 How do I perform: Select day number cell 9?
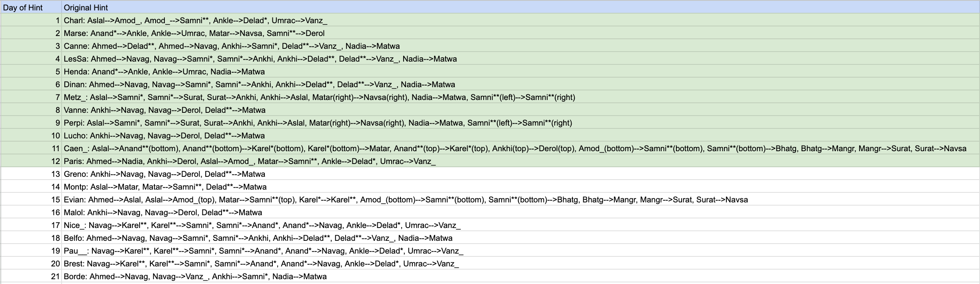[x=31, y=122]
